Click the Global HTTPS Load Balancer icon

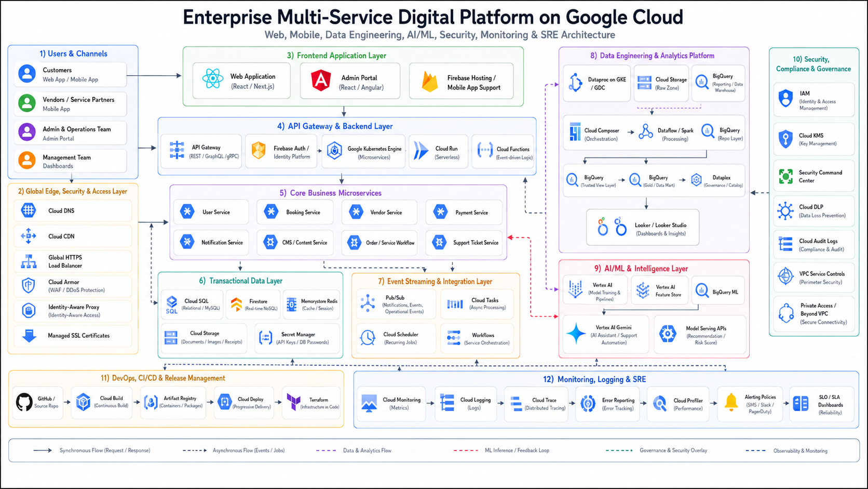[29, 261]
